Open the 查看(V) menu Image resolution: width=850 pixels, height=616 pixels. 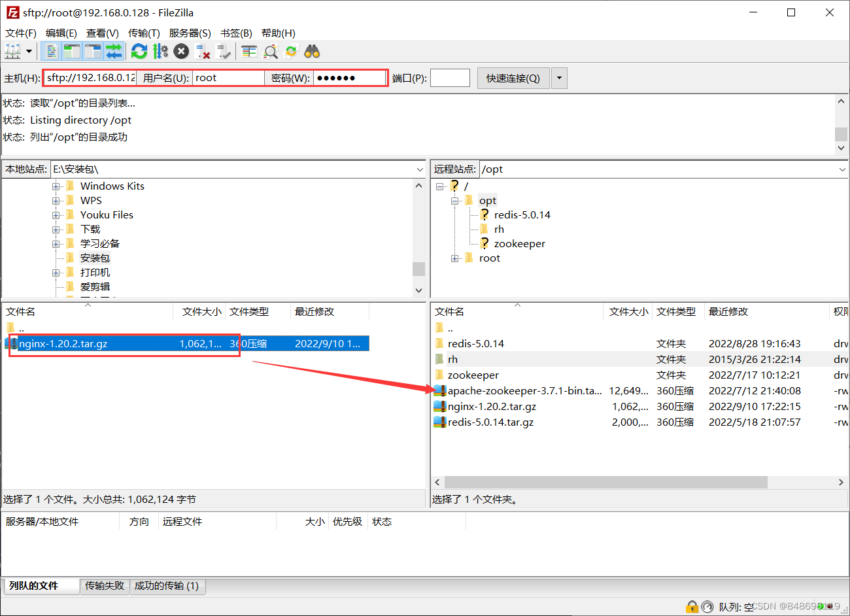(x=103, y=33)
